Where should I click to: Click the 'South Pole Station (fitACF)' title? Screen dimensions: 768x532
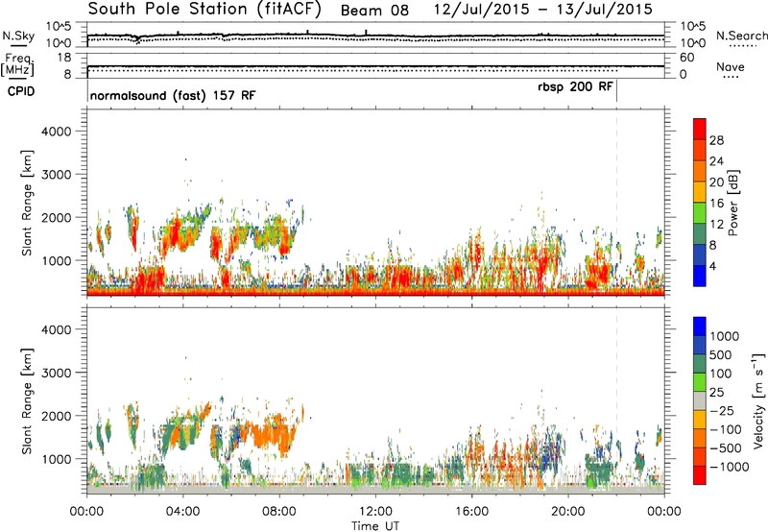tap(204, 10)
